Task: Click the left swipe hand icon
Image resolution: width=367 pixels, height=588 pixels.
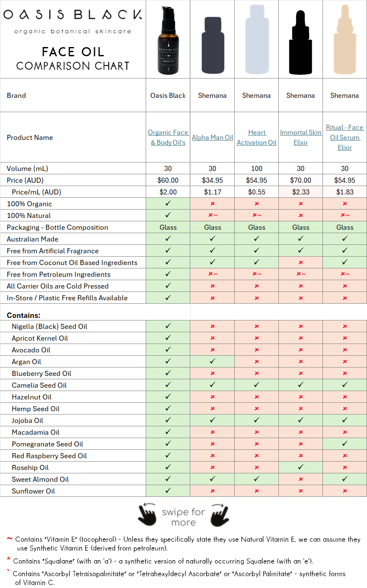Action: click(147, 514)
